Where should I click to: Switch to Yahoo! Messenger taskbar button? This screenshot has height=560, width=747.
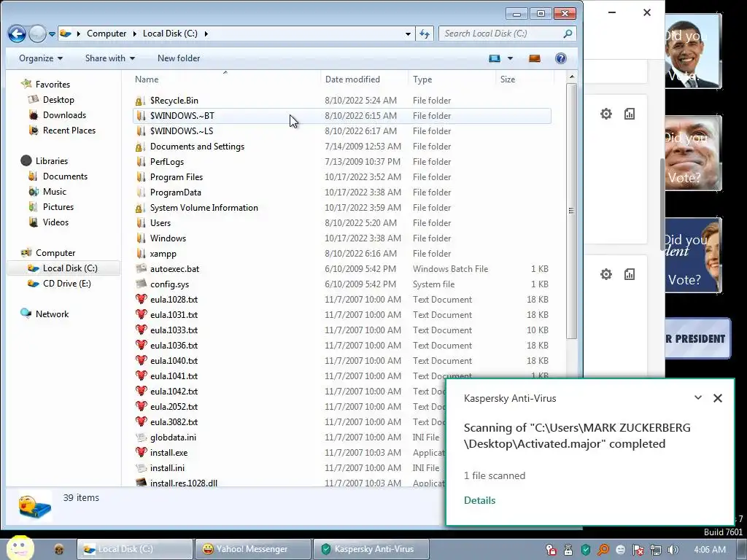click(253, 549)
